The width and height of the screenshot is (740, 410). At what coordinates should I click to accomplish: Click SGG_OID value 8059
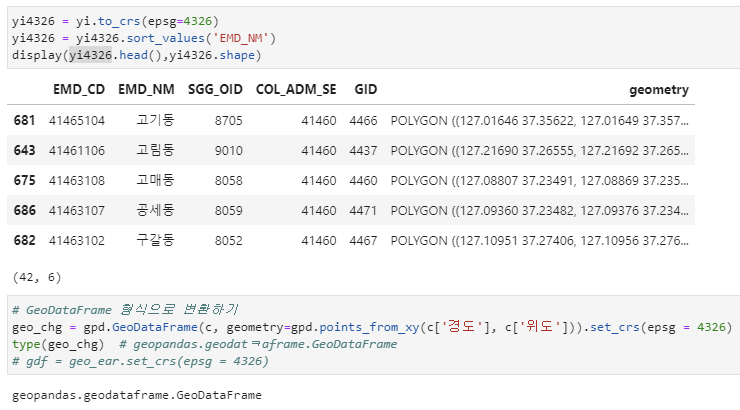(x=228, y=210)
